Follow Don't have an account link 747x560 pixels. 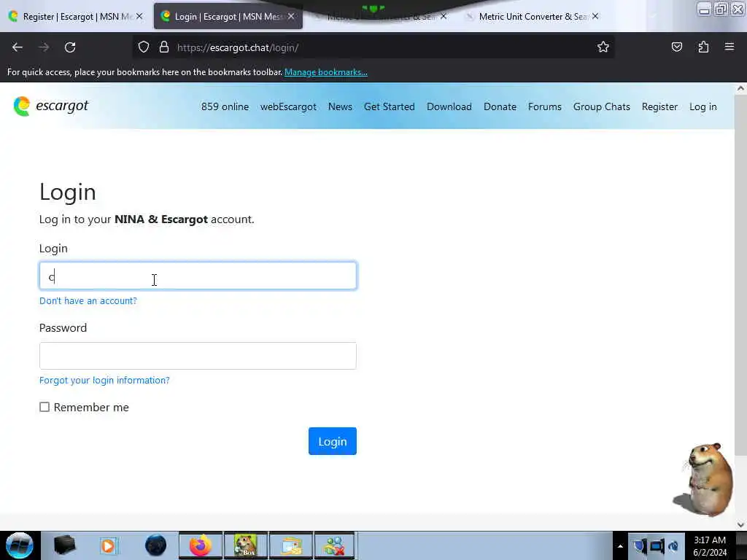click(88, 300)
